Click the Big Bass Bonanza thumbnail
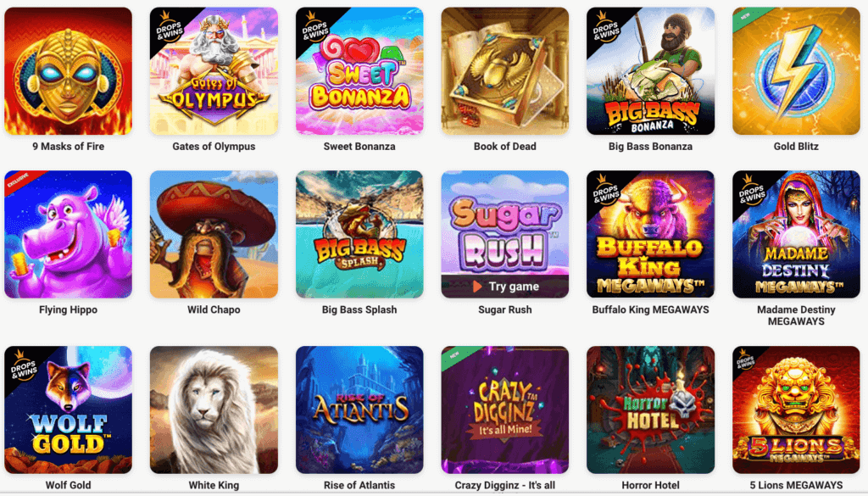The width and height of the screenshot is (868, 496). pyautogui.click(x=650, y=71)
